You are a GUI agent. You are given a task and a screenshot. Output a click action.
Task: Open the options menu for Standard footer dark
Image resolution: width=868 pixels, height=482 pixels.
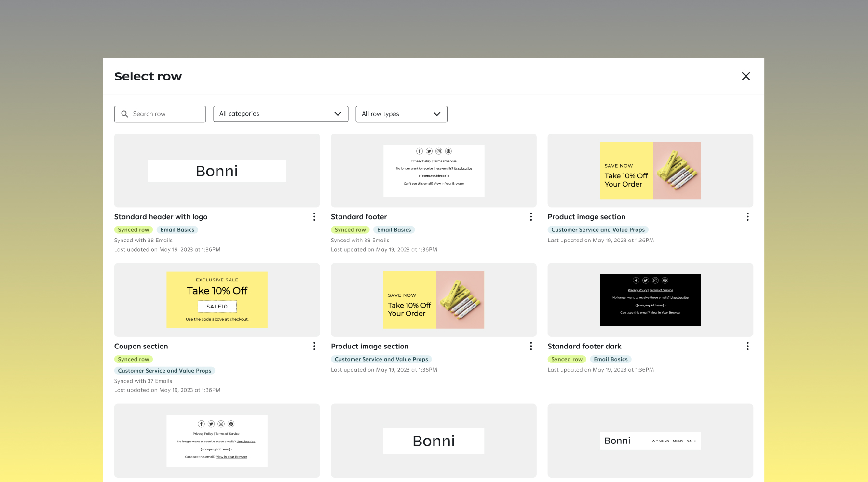coord(748,346)
